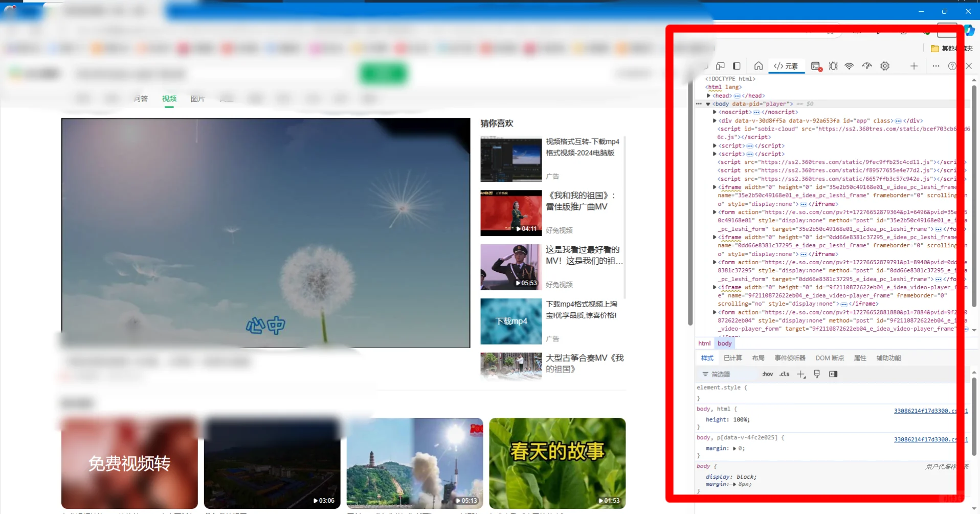
Task: Enable element state with the brush icon toggle
Action: (817, 374)
